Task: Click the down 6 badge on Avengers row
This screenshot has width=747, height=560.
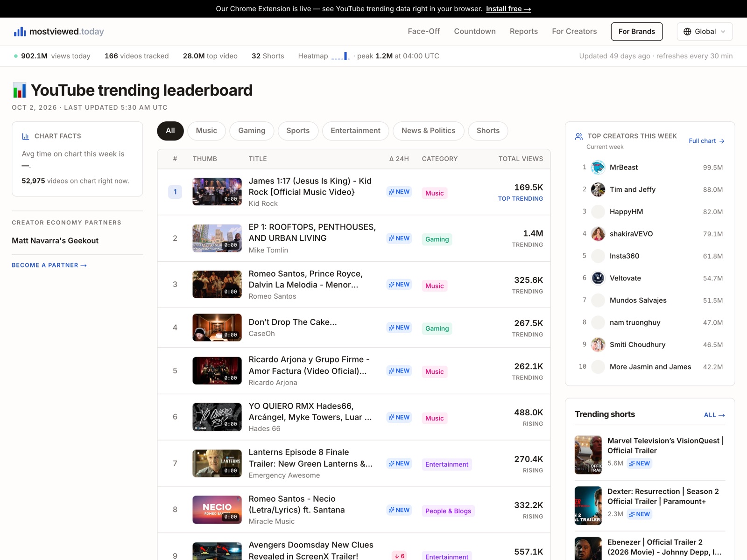Action: tap(399, 556)
